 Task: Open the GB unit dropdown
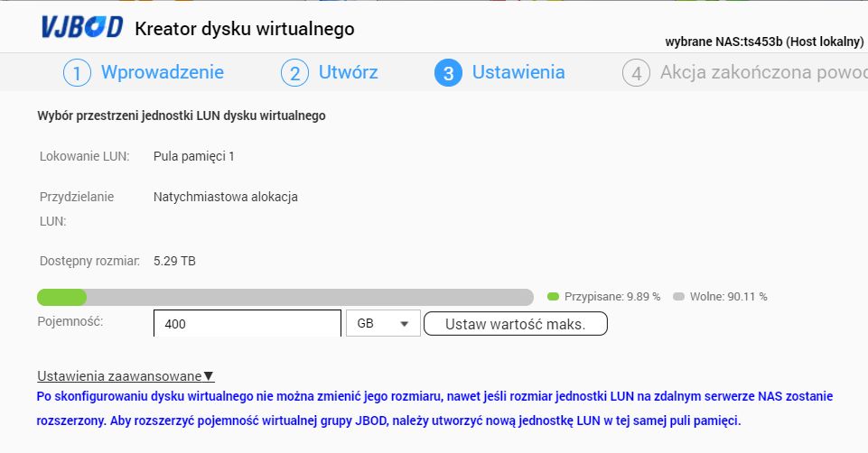[x=383, y=323]
